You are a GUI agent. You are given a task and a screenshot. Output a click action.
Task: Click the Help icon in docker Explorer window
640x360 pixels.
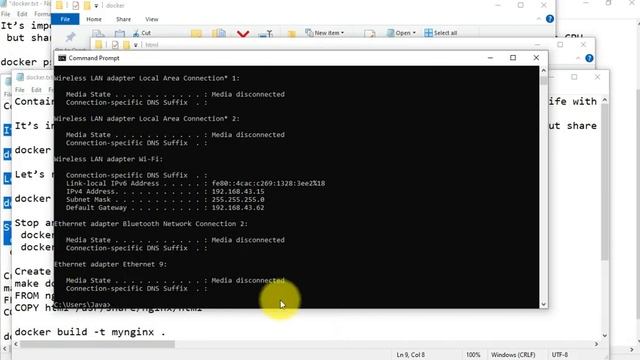[x=550, y=19]
